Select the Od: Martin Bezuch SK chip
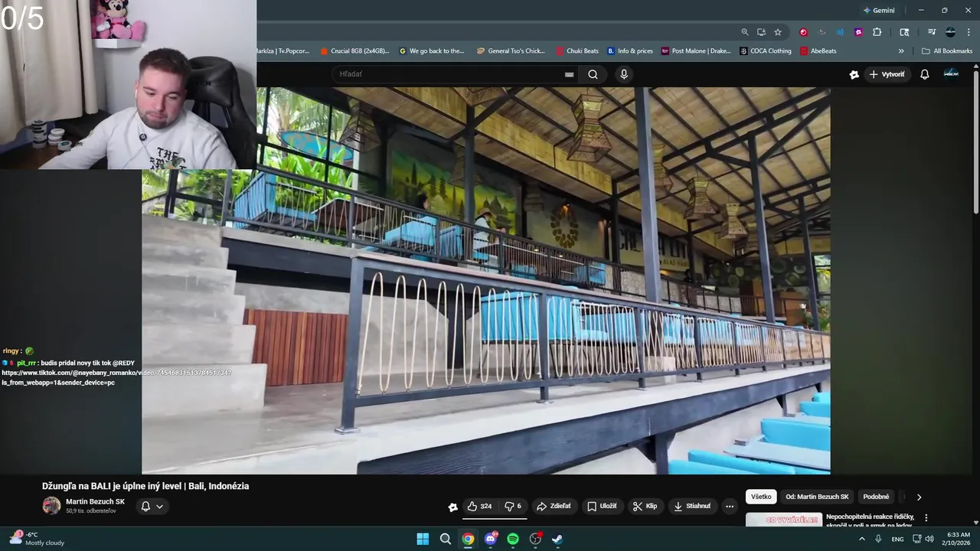This screenshot has height=551, width=980. coord(817,497)
